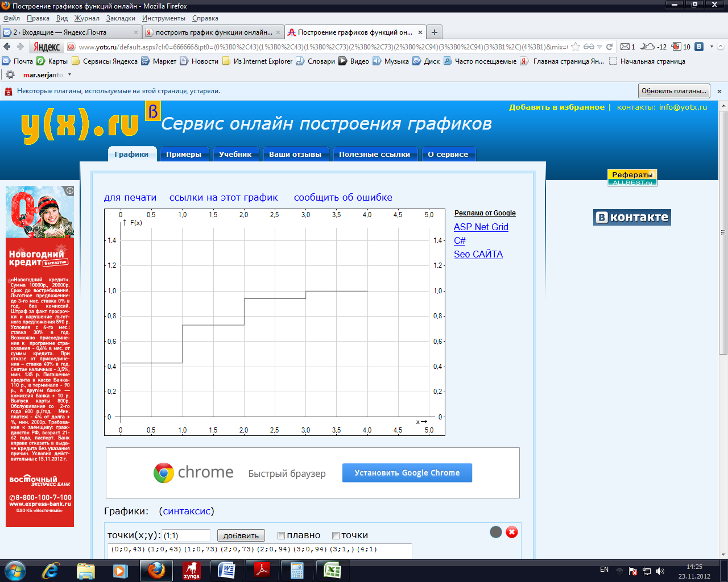The image size is (728, 582).
Task: Click the points list textarea
Action: pos(259,551)
